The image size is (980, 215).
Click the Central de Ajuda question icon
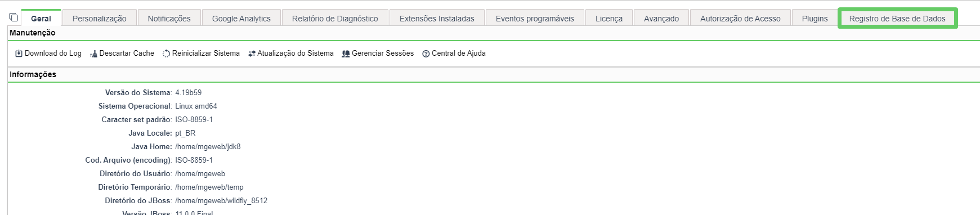coord(426,53)
